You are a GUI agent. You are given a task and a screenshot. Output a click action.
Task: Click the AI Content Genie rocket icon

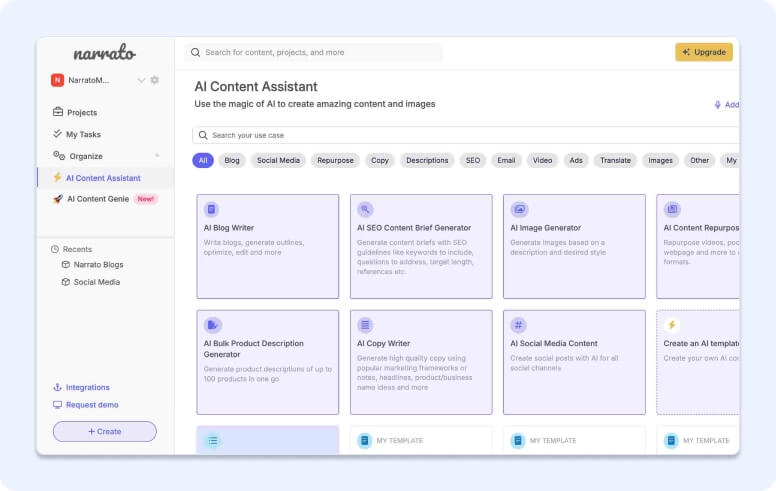(58, 199)
